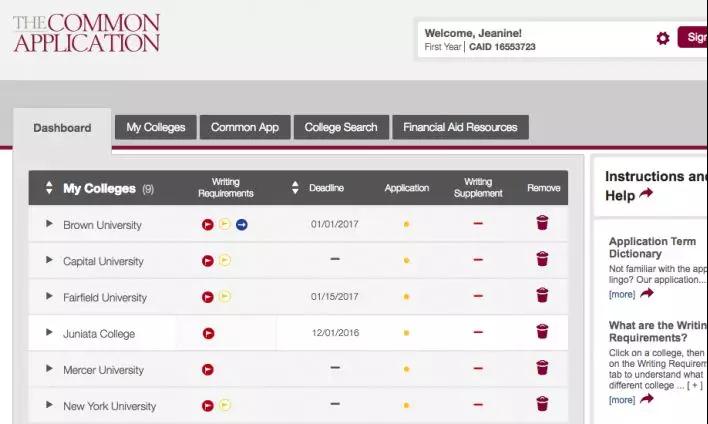The height and width of the screenshot is (424, 708).
Task: Expand Juniata College details triangle
Action: click(49, 333)
